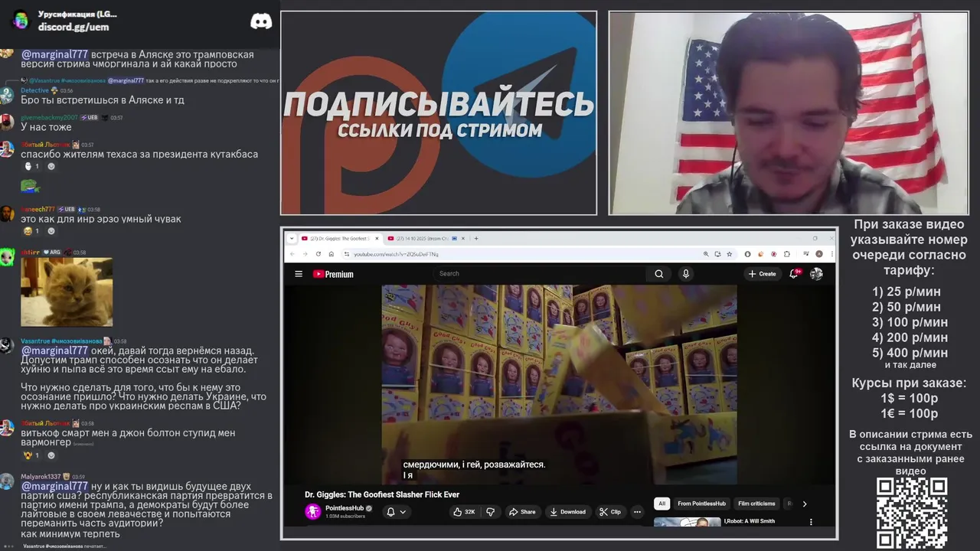Image resolution: width=980 pixels, height=551 pixels.
Task: Open the cat image in Discord chat
Action: coord(67,292)
